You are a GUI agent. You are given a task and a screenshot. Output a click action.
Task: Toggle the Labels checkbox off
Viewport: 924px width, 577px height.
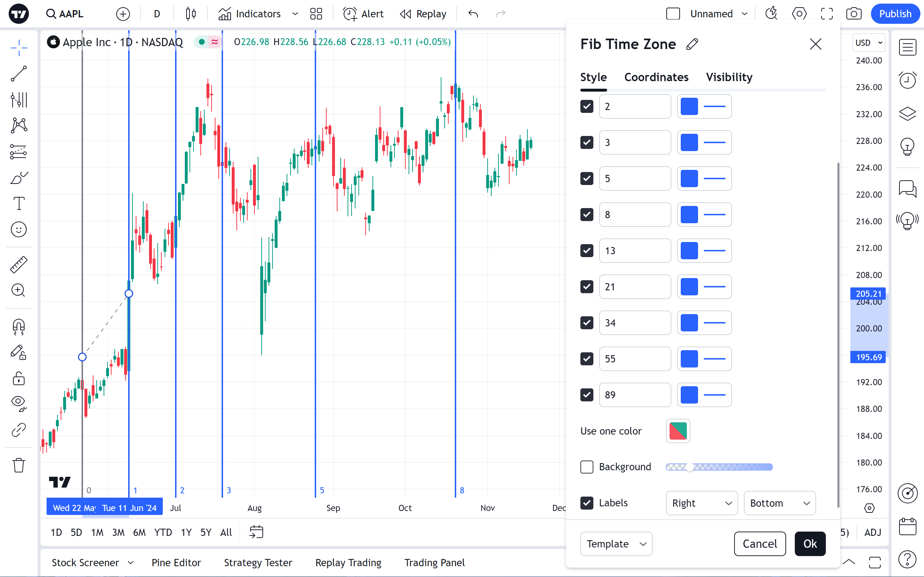[x=587, y=503]
